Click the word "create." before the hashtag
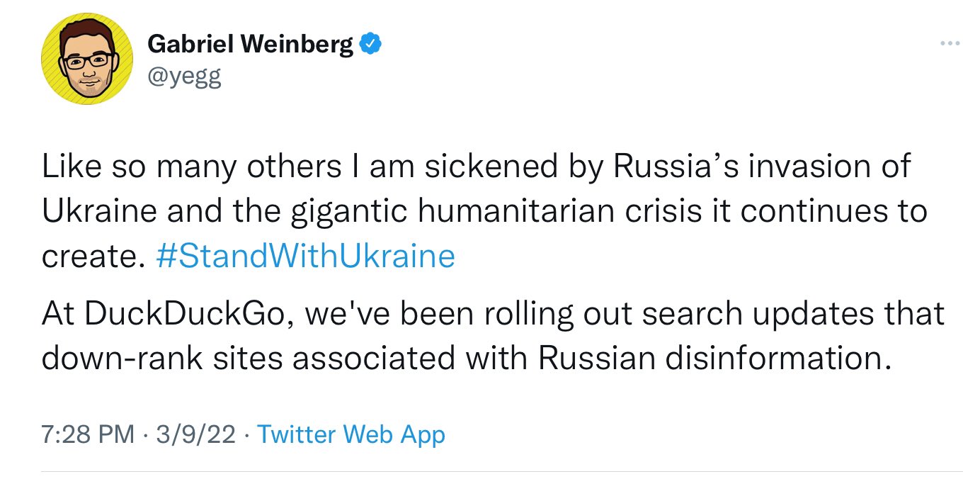980x479 pixels. coord(89,256)
